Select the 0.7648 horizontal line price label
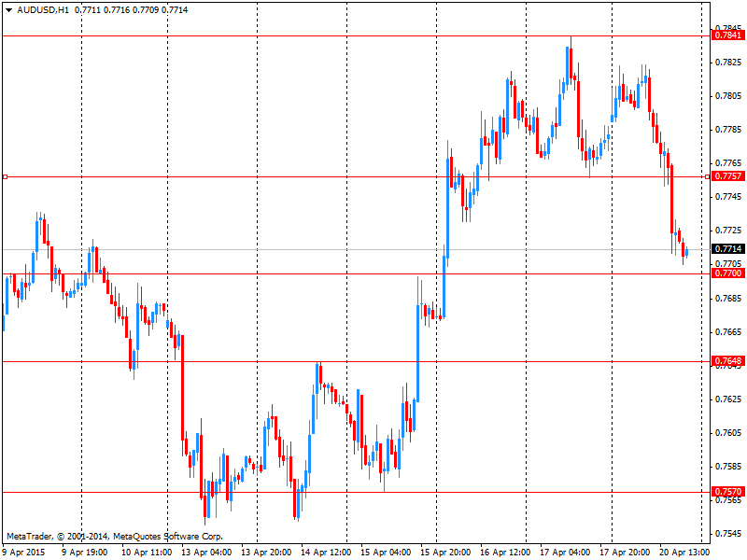Viewport: 747px width, 560px height. [728, 361]
